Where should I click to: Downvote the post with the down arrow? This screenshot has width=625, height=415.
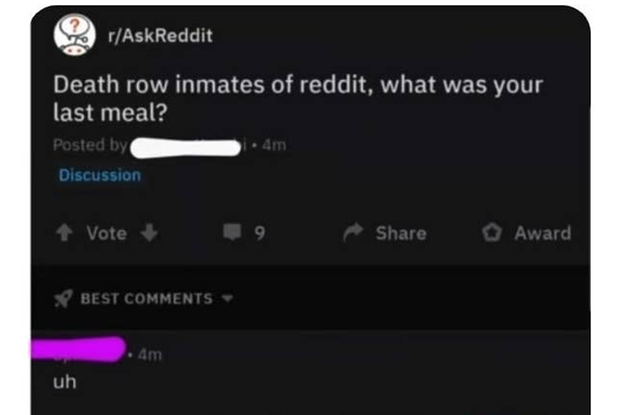tap(149, 233)
